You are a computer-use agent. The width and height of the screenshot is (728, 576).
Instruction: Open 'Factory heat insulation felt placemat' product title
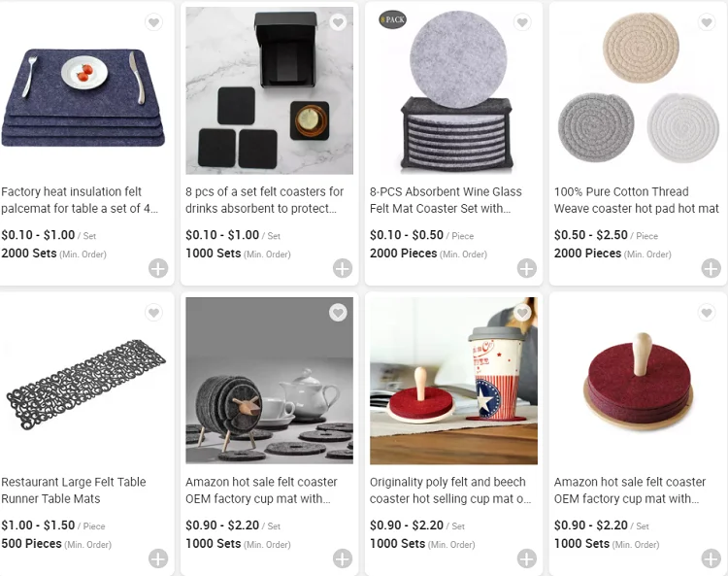(x=80, y=200)
